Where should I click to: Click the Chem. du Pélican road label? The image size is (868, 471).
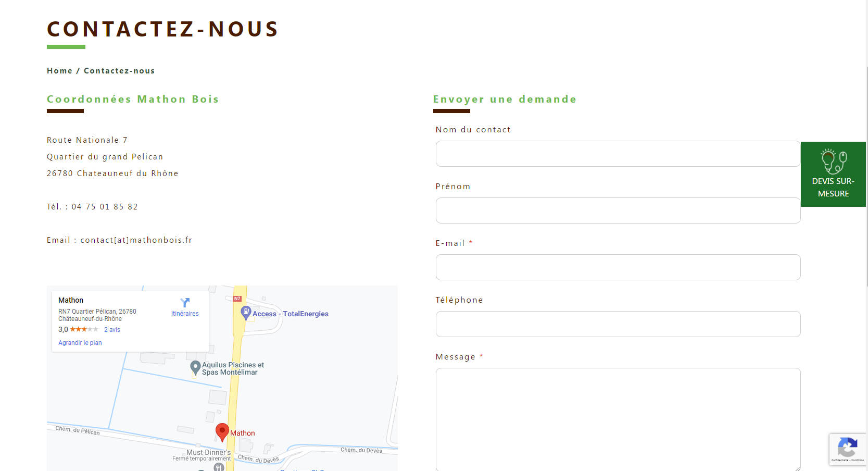coord(78,430)
